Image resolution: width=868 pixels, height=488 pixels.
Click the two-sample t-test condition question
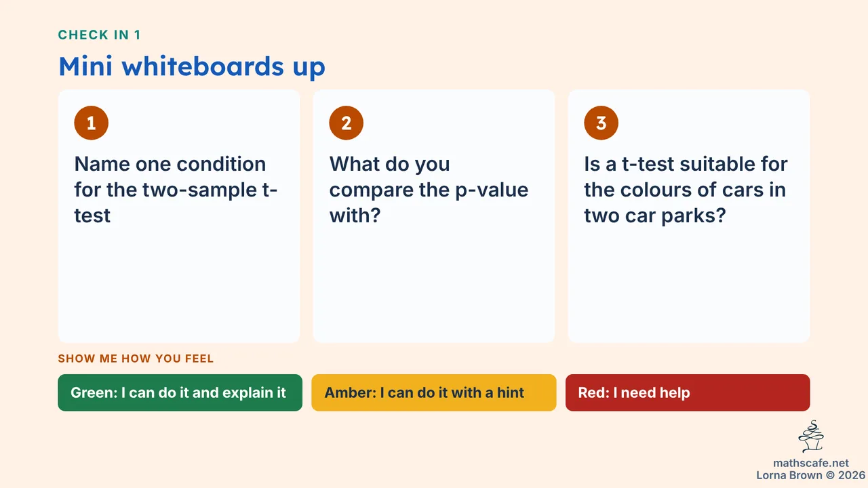click(x=176, y=190)
